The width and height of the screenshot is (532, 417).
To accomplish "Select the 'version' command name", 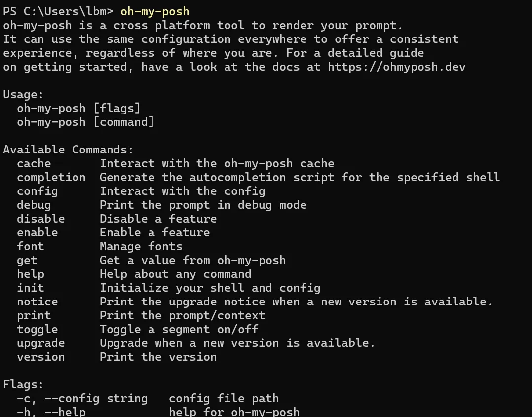I will coord(41,357).
